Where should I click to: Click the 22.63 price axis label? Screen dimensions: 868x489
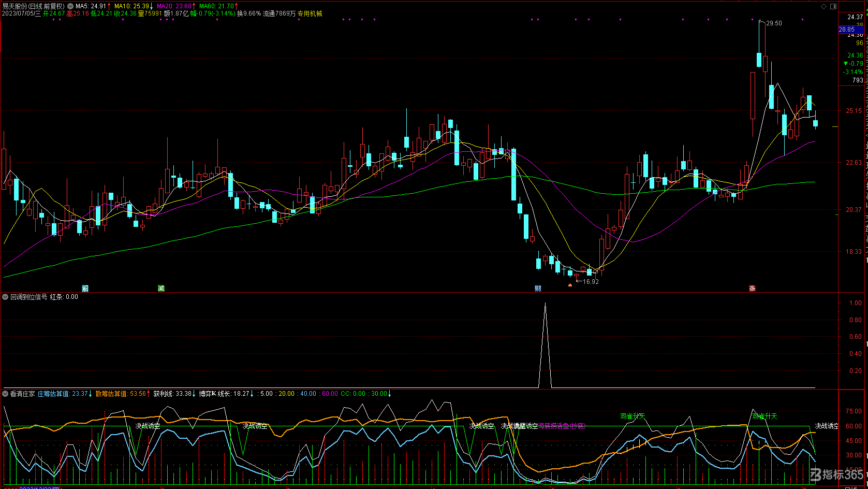854,163
